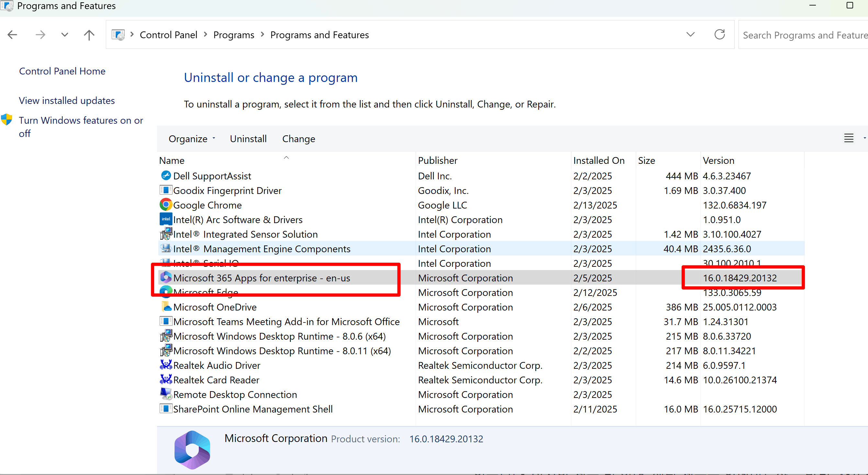This screenshot has width=868, height=475.
Task: Select SharePoint Online Management Shell name
Action: coord(253,409)
